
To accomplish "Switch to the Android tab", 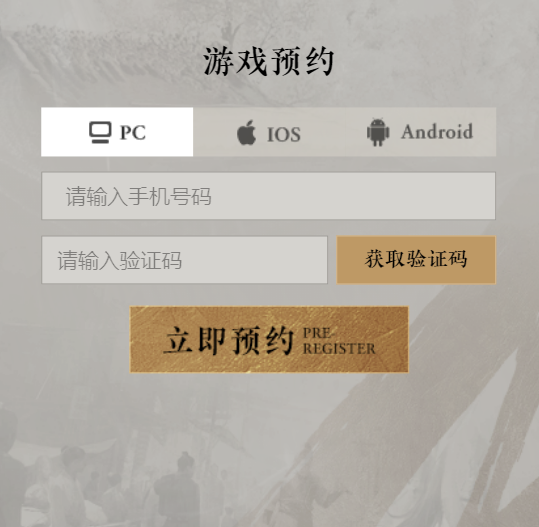I will [x=420, y=132].
